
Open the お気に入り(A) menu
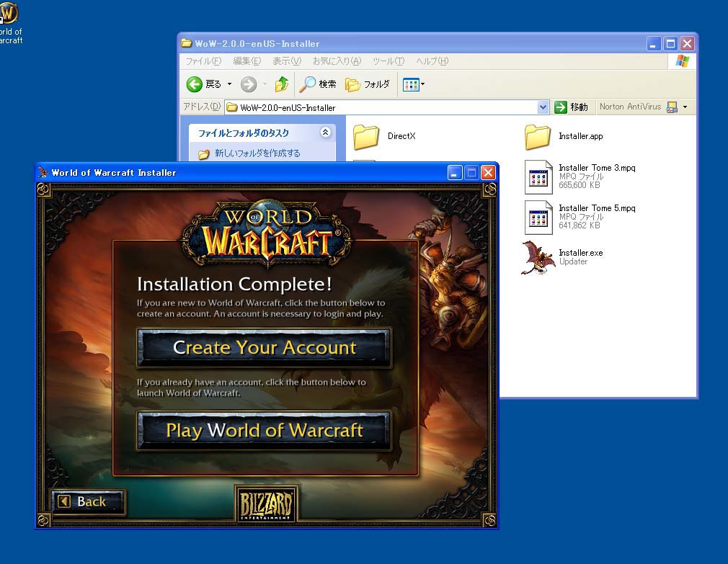coord(337,61)
